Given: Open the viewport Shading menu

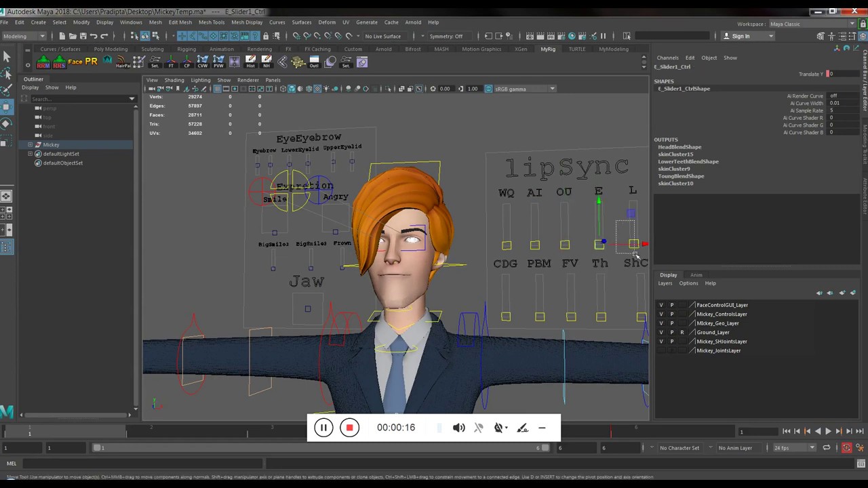Looking at the screenshot, I should [x=174, y=80].
